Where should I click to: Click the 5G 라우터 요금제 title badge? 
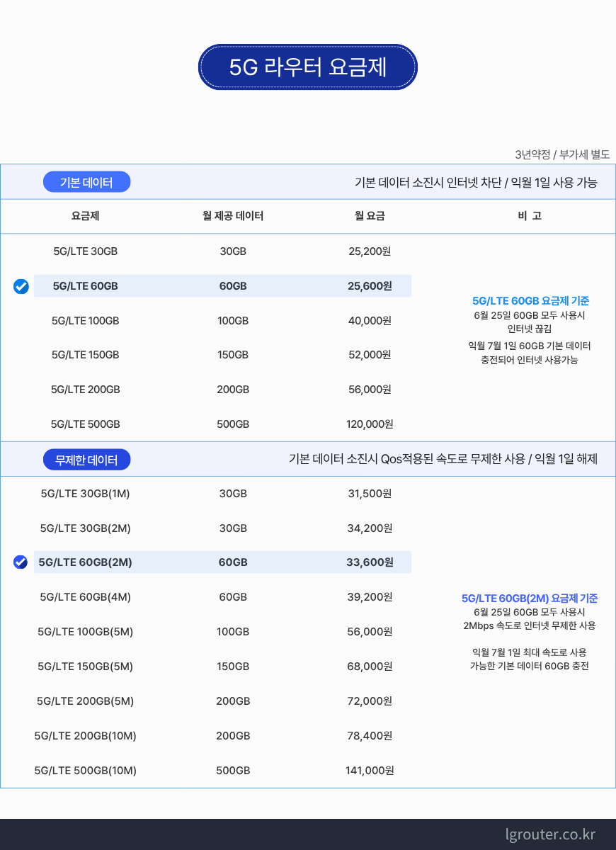point(308,67)
